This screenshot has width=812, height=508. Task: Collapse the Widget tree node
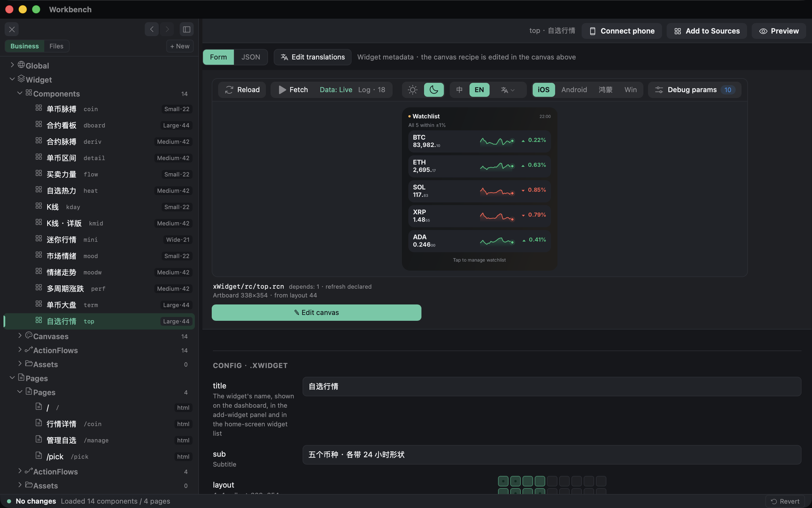12,79
